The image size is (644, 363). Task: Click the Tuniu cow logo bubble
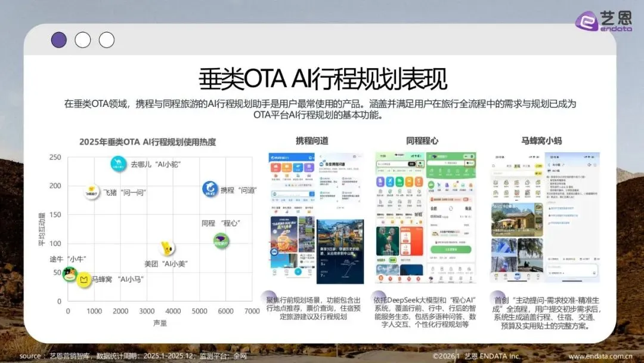point(70,273)
